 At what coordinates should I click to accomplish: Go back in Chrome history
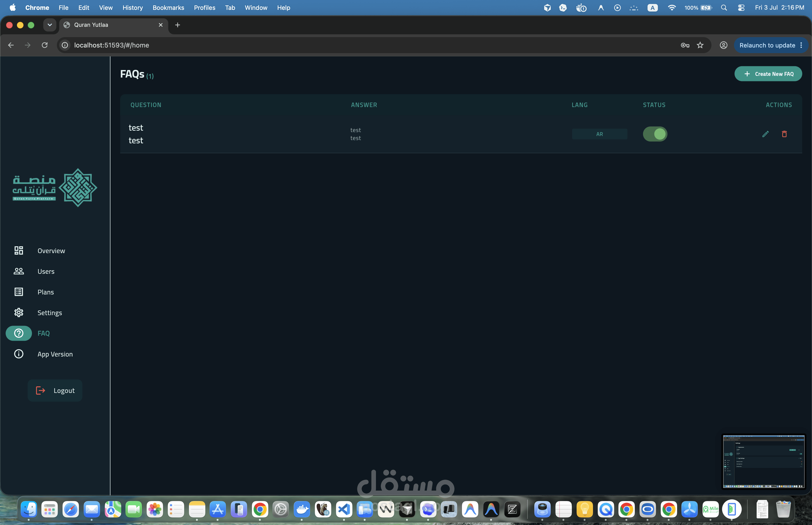tap(11, 45)
